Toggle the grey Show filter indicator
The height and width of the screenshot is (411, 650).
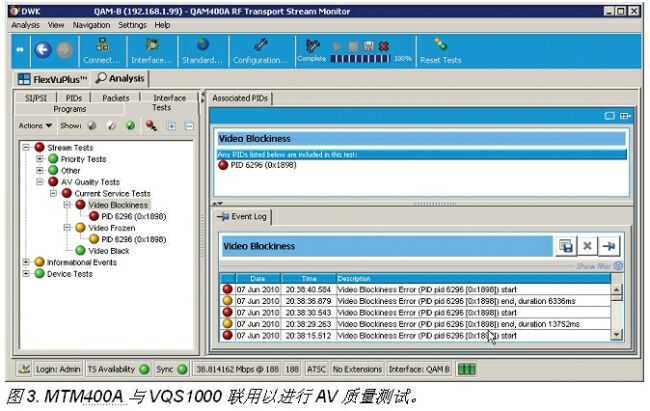pos(92,125)
